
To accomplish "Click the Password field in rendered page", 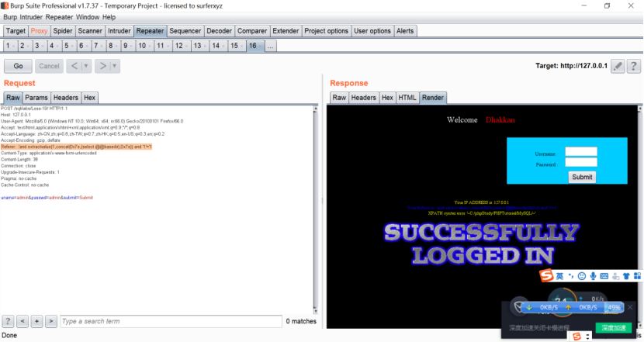I will [580, 162].
